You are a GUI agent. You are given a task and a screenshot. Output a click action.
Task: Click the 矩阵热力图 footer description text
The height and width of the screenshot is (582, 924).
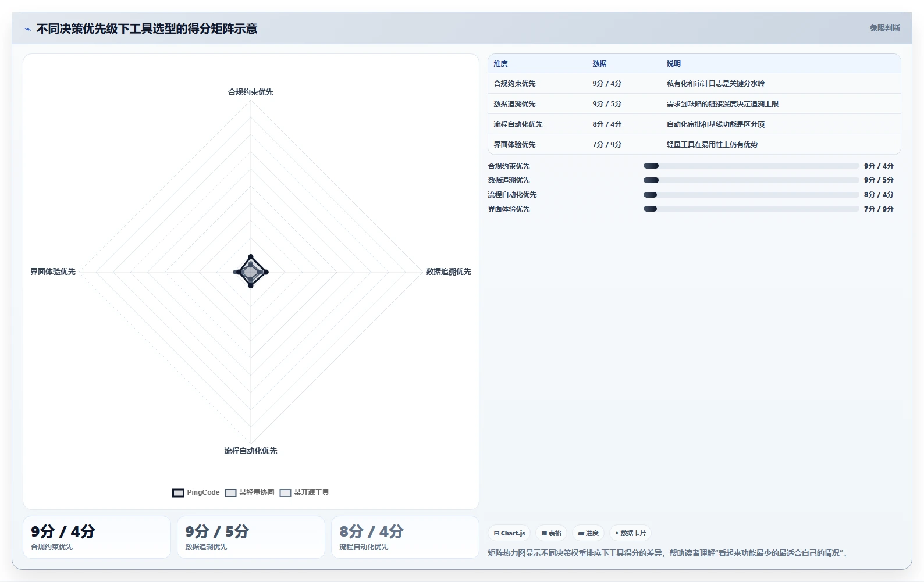pos(667,553)
